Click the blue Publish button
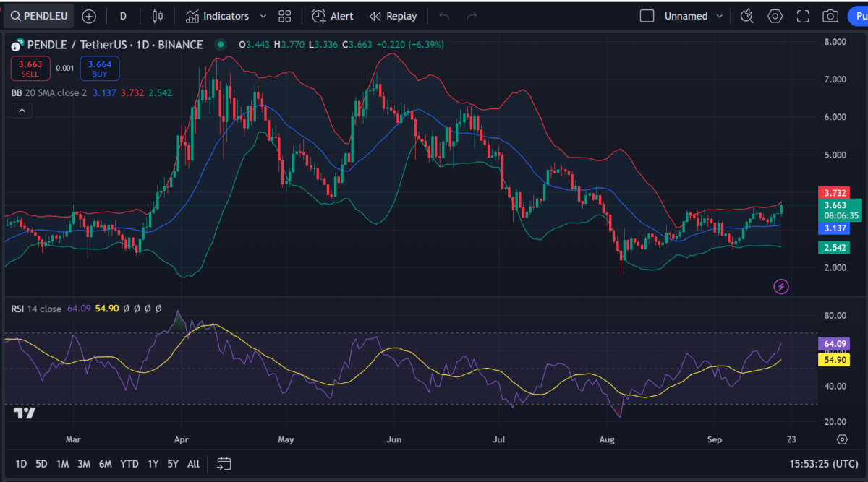The height and width of the screenshot is (482, 868). [x=857, y=16]
